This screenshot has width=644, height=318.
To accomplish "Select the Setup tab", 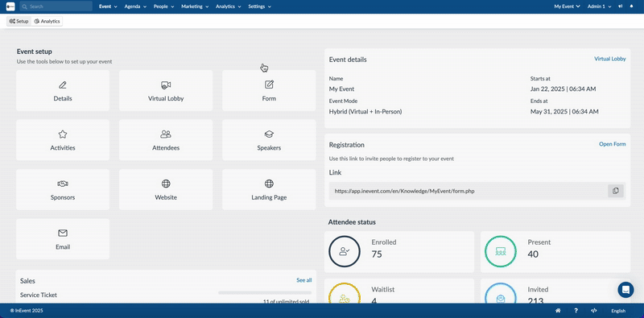I will 19,21.
